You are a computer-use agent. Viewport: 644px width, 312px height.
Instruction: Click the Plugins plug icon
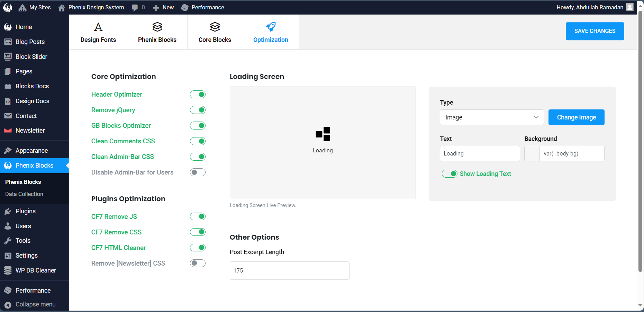8,211
